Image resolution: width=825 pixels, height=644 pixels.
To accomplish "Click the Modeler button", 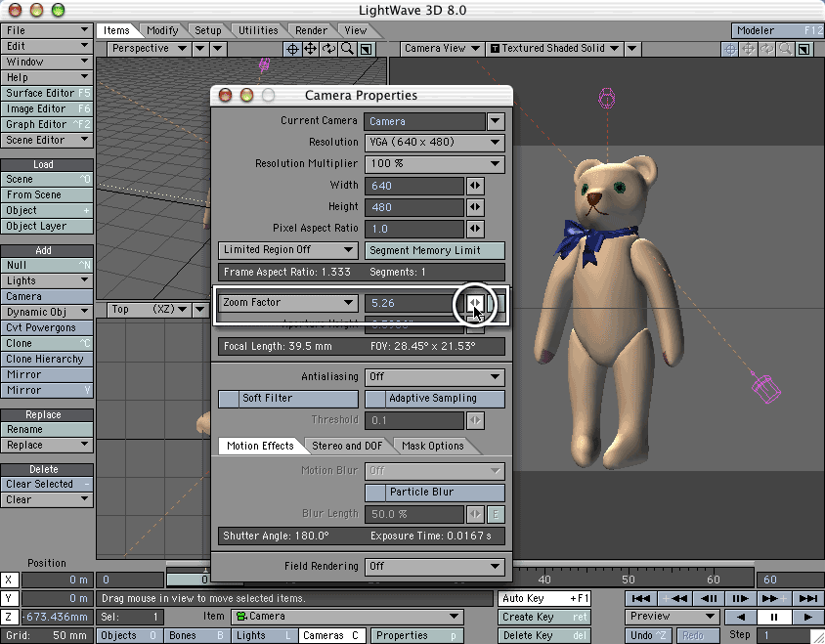I will [x=778, y=30].
